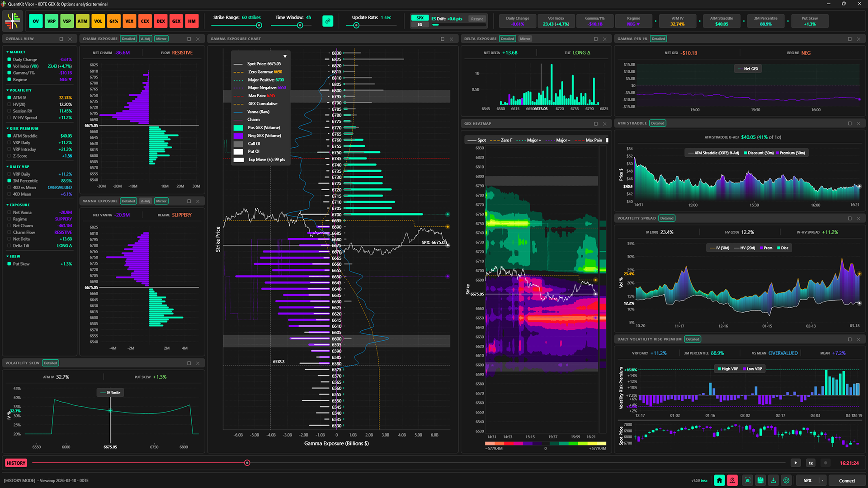Viewport: 868px width, 488px height.
Task: Click the download export icon
Action: (x=774, y=480)
